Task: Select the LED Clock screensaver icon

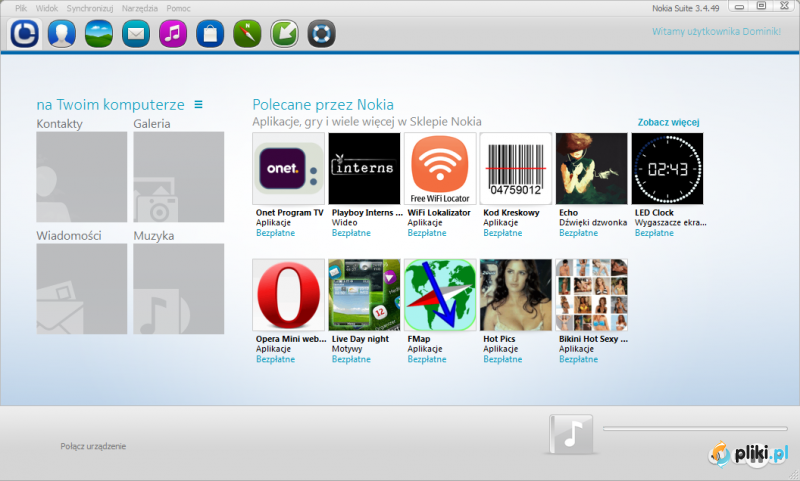Action: pos(667,168)
